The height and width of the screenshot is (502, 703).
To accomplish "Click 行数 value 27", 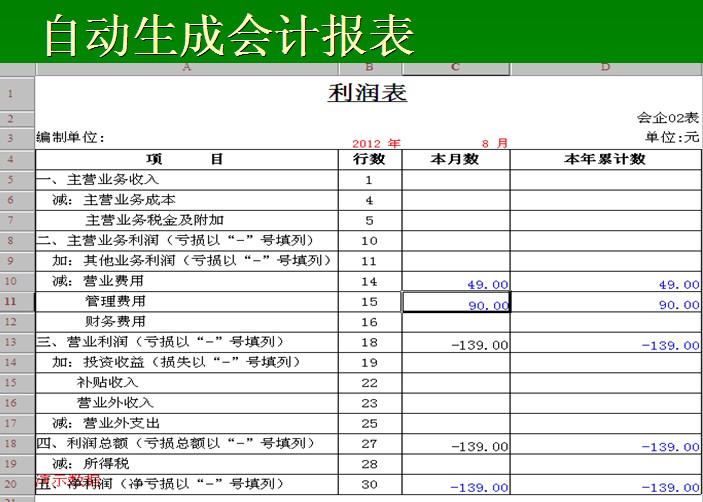I will point(369,444).
